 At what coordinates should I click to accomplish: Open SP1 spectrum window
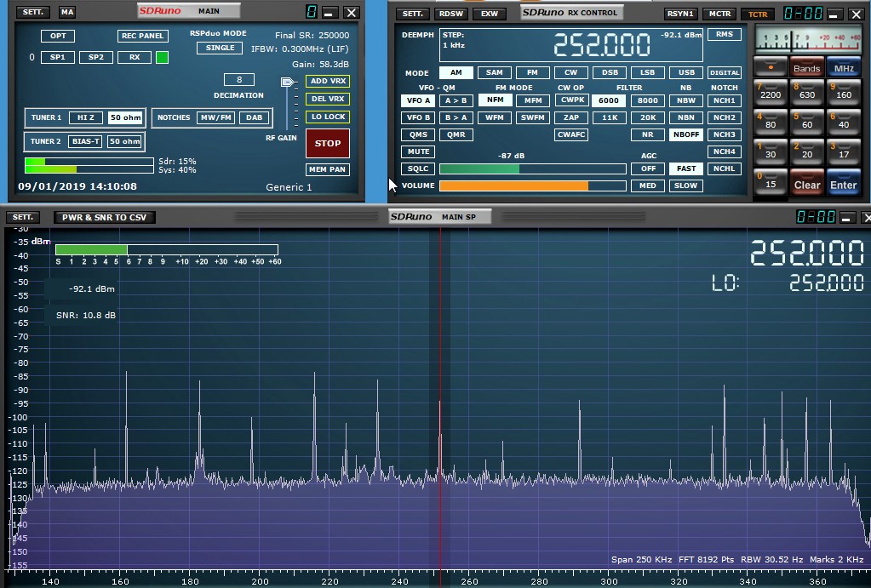[58, 57]
